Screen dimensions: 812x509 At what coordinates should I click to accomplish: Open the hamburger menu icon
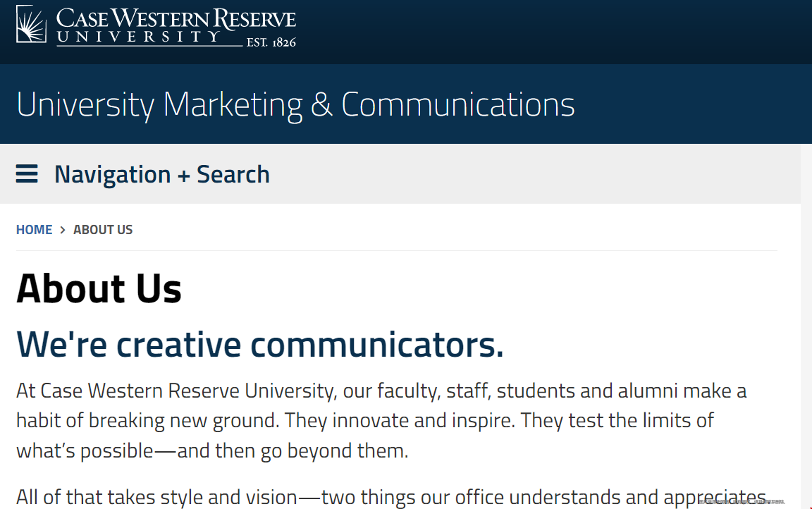pos(26,174)
